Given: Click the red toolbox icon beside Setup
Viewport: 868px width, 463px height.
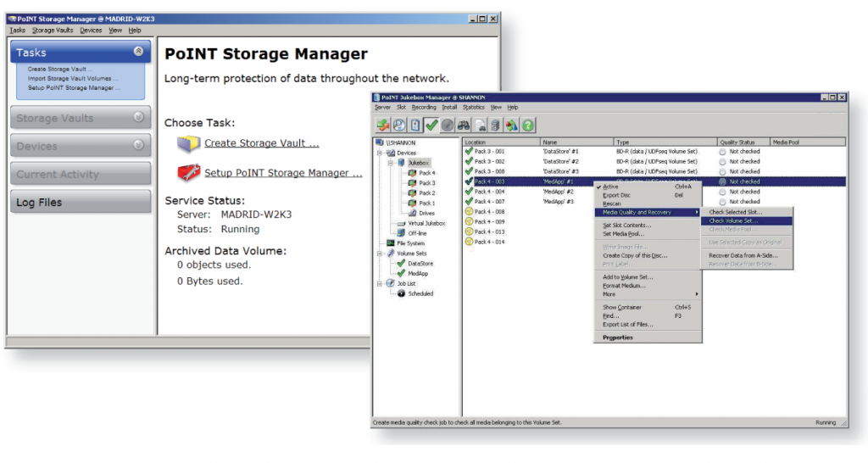Looking at the screenshot, I should 188,172.
